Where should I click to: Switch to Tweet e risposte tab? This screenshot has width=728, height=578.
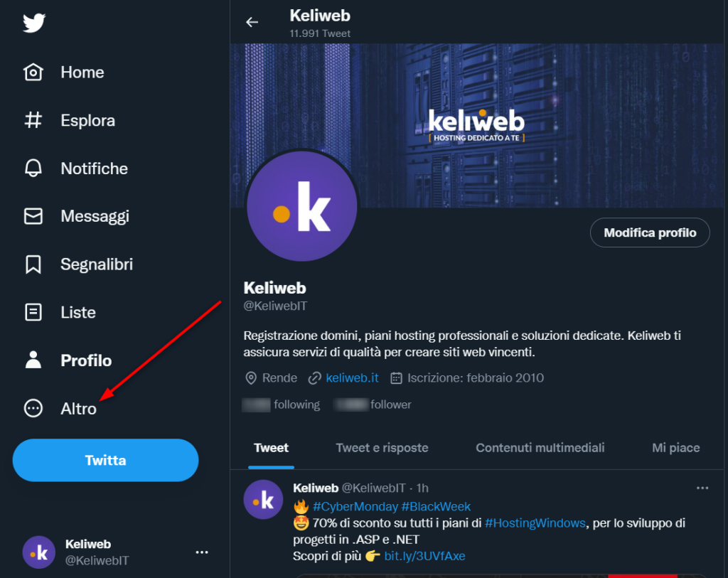pos(382,448)
